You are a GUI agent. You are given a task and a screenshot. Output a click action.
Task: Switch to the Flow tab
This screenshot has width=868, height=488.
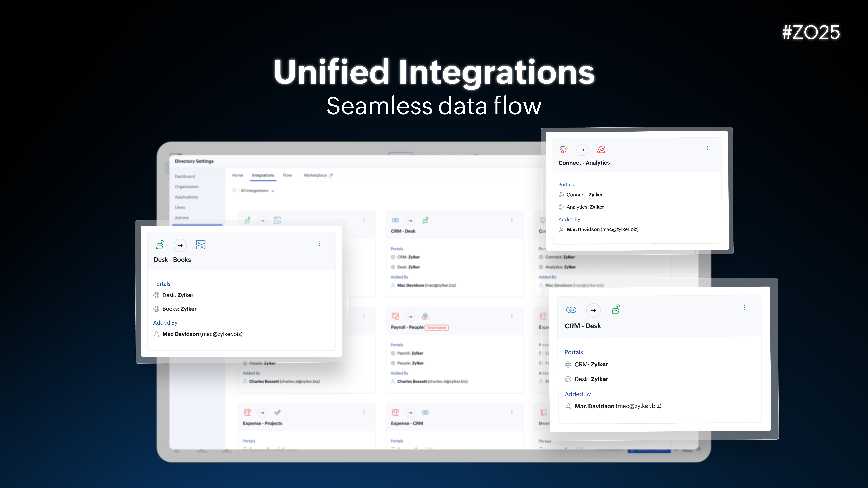pos(287,175)
